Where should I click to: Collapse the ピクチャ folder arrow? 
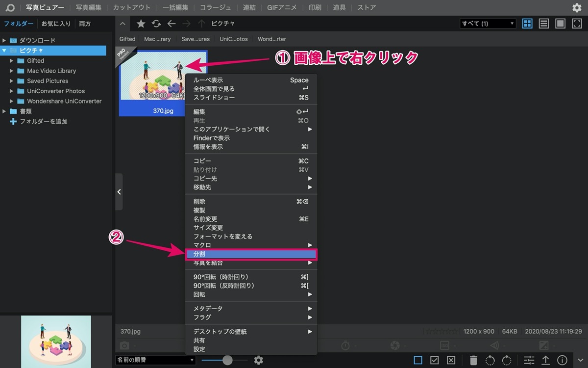point(4,51)
